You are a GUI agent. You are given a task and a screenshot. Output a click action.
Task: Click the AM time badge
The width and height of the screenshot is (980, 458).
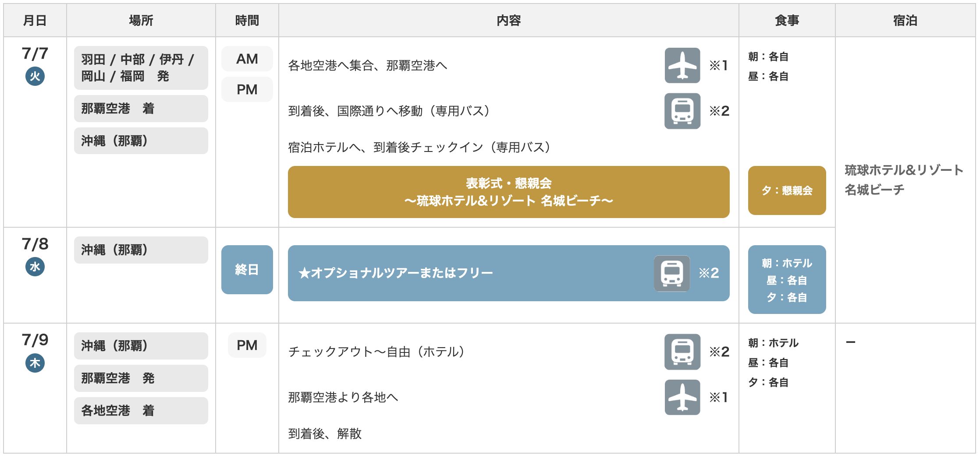[x=247, y=59]
